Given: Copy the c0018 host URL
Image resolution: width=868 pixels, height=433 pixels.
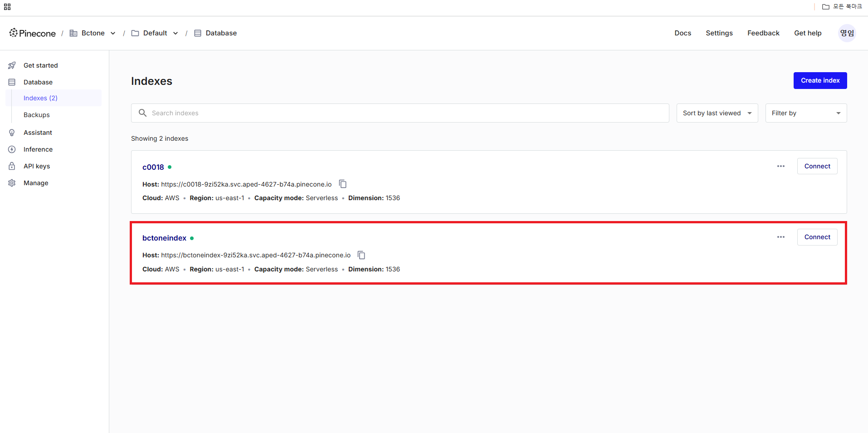Looking at the screenshot, I should tap(343, 184).
